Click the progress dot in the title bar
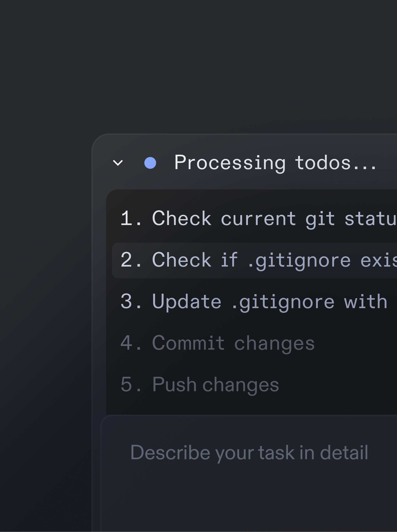397x532 pixels. 150,163
